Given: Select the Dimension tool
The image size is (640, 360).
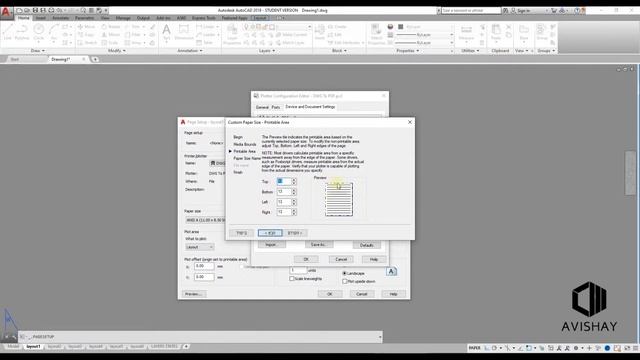Looking at the screenshot, I should 184,32.
